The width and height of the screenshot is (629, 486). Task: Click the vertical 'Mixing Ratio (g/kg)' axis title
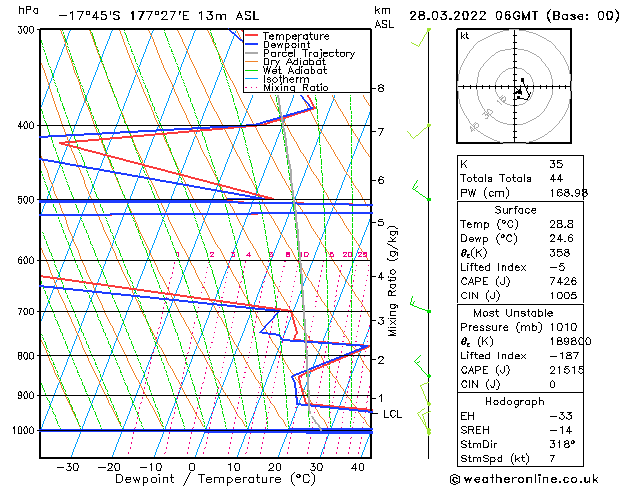pos(392,281)
